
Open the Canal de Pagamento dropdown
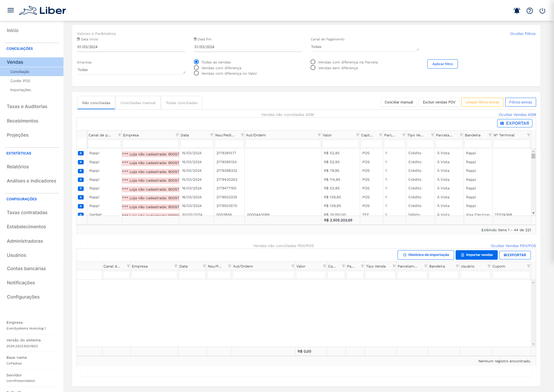(x=364, y=47)
